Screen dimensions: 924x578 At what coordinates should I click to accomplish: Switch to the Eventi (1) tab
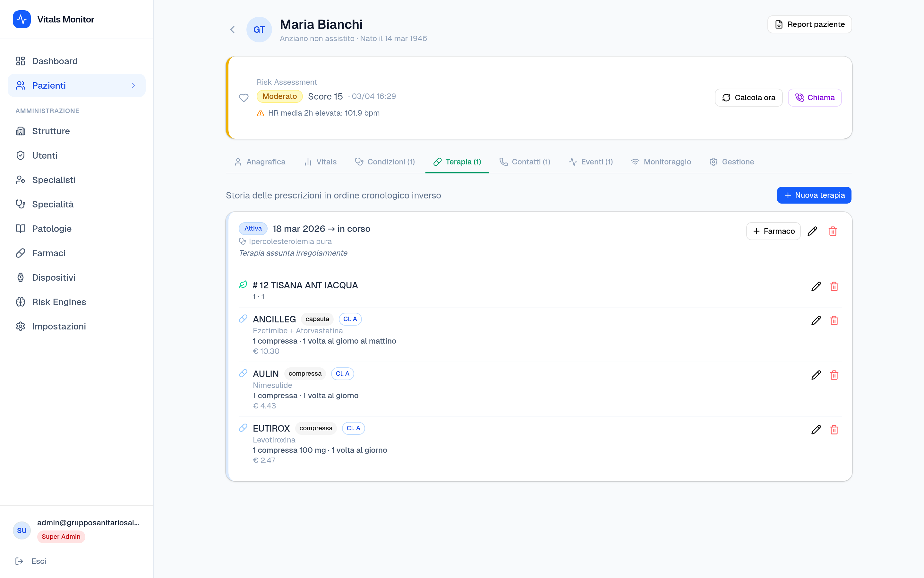[x=591, y=162]
